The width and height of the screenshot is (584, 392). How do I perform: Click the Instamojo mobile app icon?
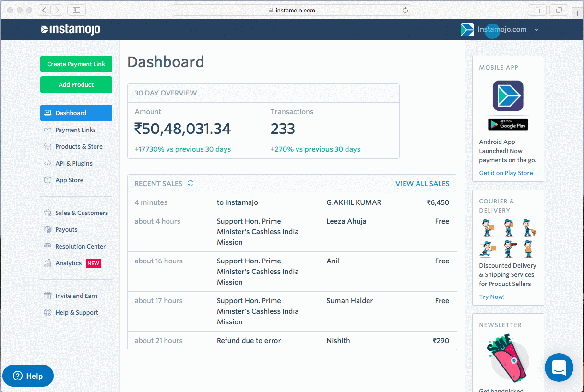pyautogui.click(x=508, y=95)
